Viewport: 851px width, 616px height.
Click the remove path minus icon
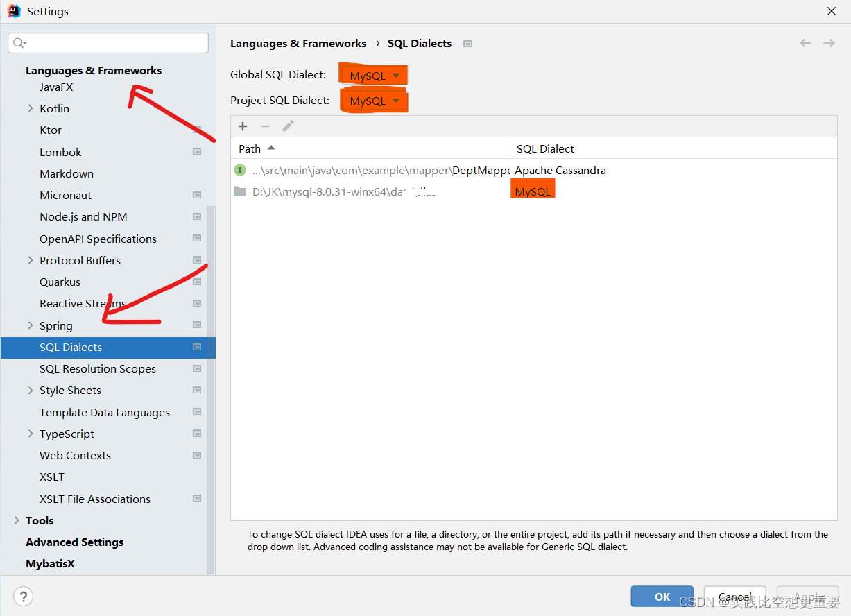(265, 126)
